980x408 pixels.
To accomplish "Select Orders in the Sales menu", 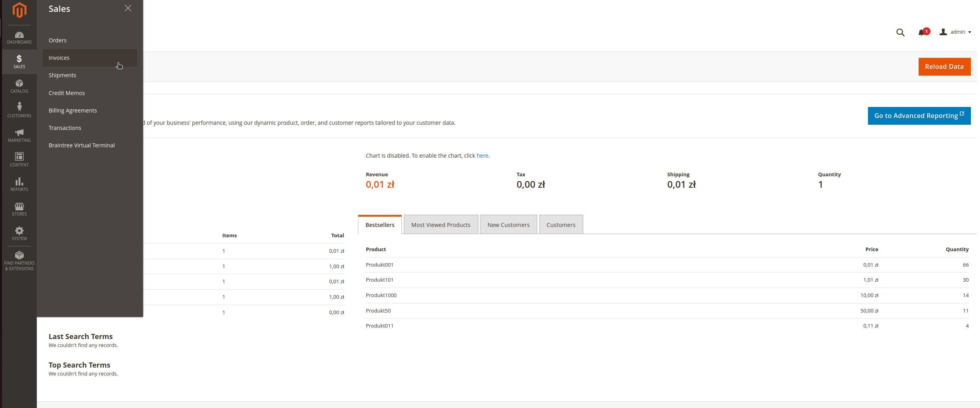I will pos(57,40).
